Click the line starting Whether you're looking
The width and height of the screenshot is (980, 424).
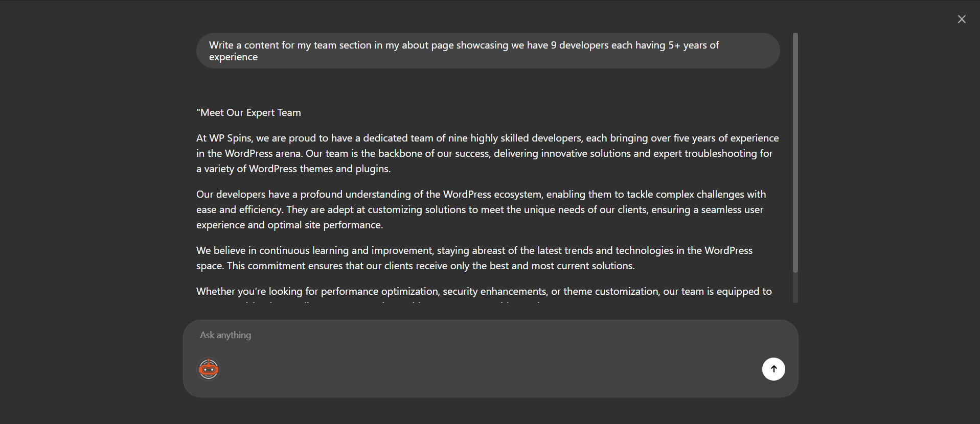coord(484,291)
